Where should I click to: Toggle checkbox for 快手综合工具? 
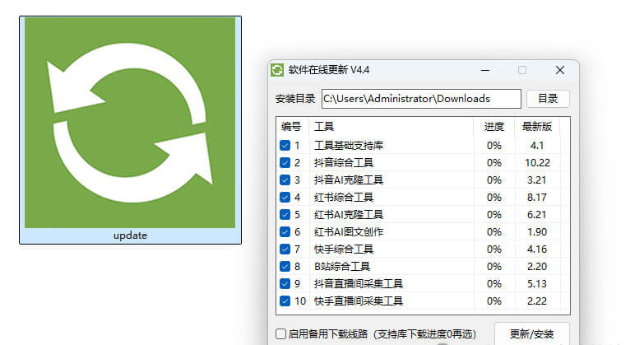pyautogui.click(x=285, y=249)
